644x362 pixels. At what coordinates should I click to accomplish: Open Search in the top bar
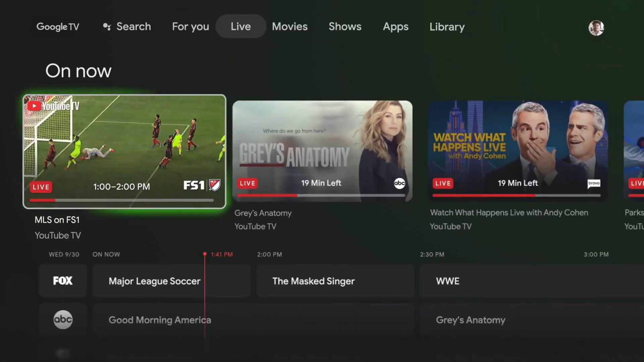coord(127,26)
